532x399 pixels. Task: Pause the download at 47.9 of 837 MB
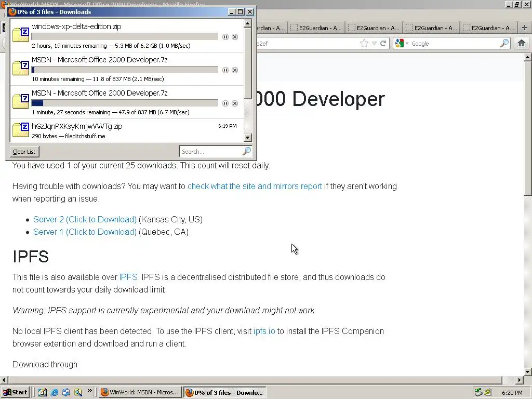[x=225, y=103]
